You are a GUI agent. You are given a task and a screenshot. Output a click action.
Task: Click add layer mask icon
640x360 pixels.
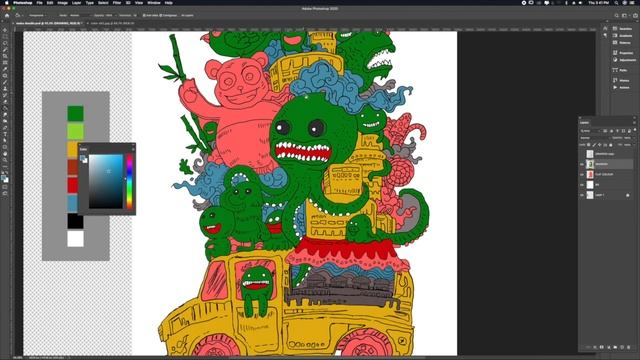click(602, 347)
